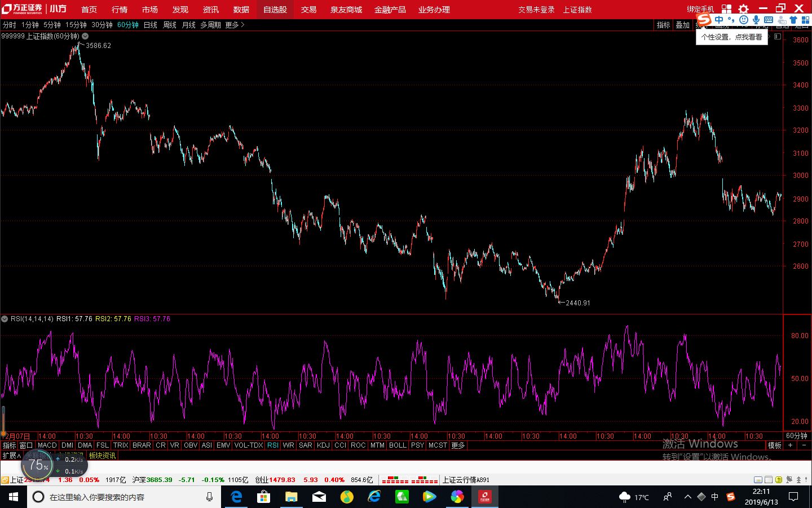
Task: Select BOLL indicator tab
Action: point(398,445)
